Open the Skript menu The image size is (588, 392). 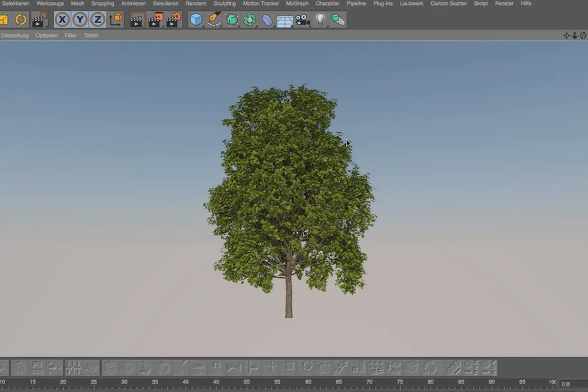point(481,3)
